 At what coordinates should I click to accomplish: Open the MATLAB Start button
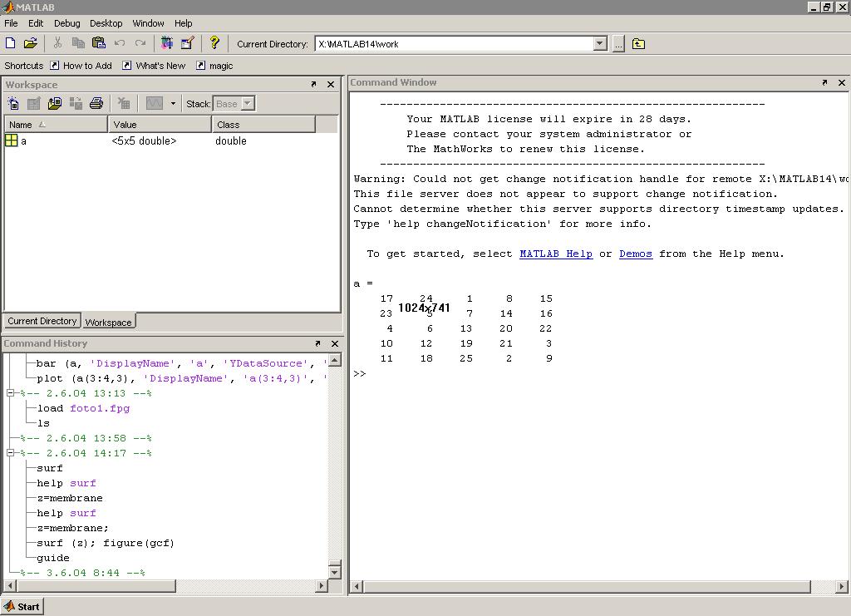22,607
